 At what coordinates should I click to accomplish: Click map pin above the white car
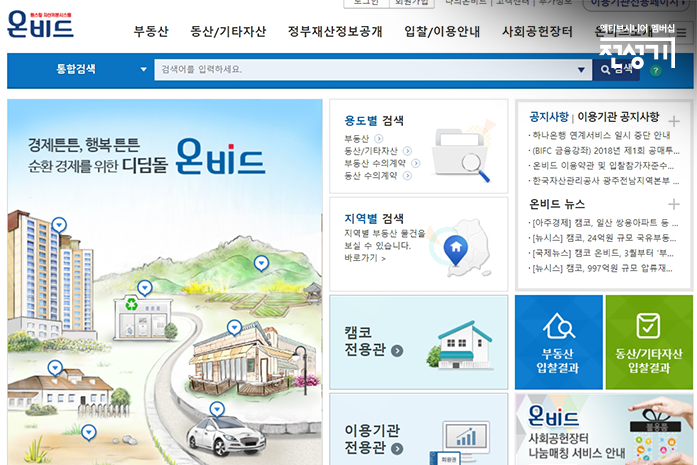point(217,409)
